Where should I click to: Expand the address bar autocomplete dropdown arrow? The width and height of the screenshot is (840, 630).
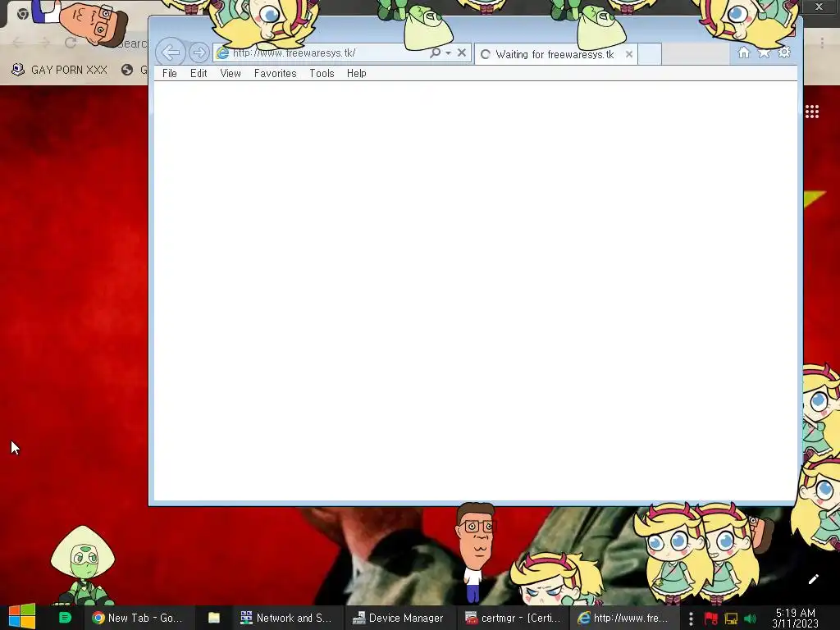[x=449, y=52]
